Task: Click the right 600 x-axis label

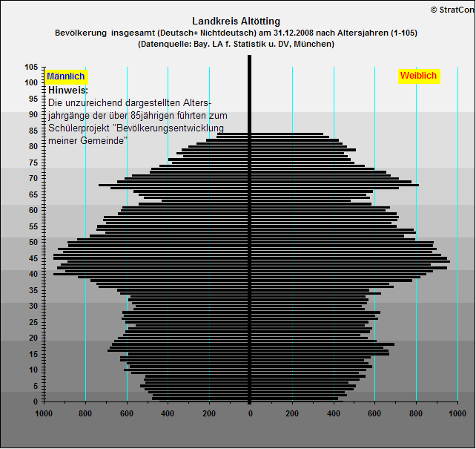Action: coord(374,413)
